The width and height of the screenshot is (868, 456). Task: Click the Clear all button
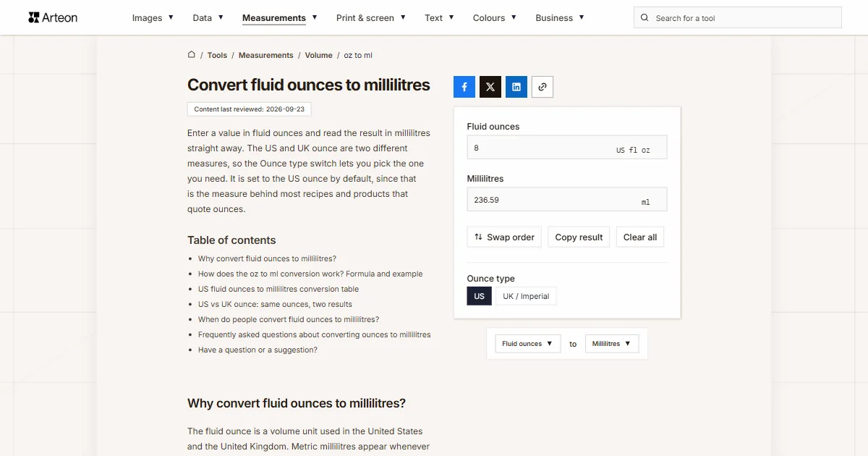(x=640, y=237)
